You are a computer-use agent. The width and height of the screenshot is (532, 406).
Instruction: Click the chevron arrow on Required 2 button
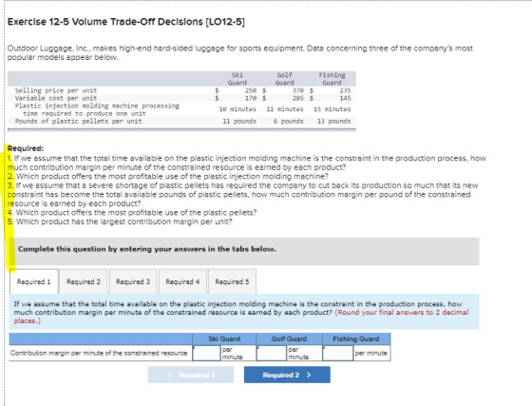click(x=309, y=375)
